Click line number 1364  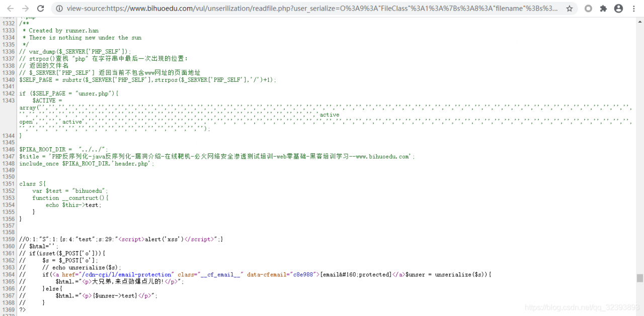click(x=8, y=274)
